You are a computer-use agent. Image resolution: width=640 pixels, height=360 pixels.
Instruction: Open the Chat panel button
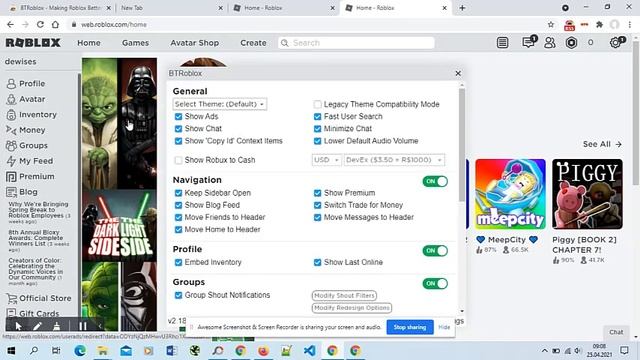pos(616,332)
